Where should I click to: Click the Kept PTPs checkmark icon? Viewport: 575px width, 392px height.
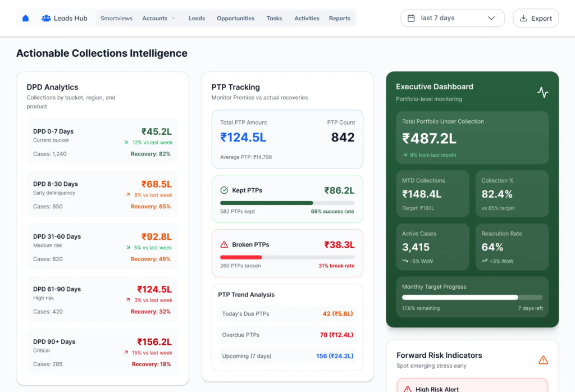(x=224, y=190)
